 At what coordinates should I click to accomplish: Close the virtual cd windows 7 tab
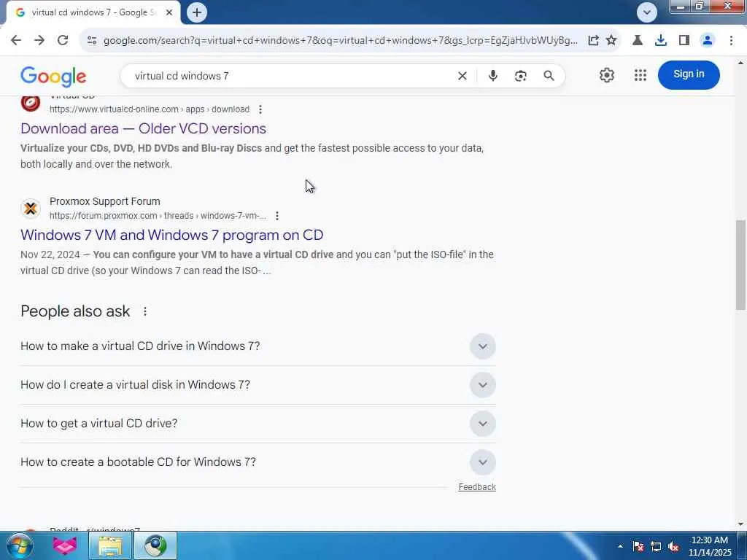pos(169,13)
